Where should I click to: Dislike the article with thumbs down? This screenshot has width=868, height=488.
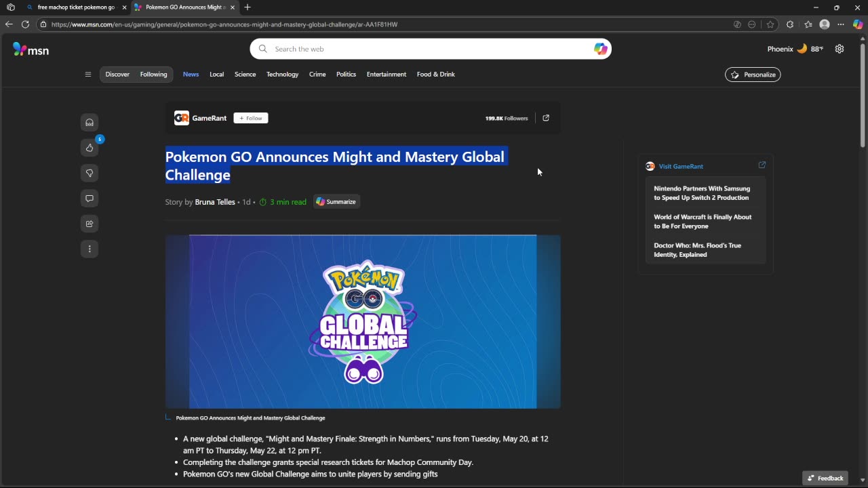click(x=90, y=174)
